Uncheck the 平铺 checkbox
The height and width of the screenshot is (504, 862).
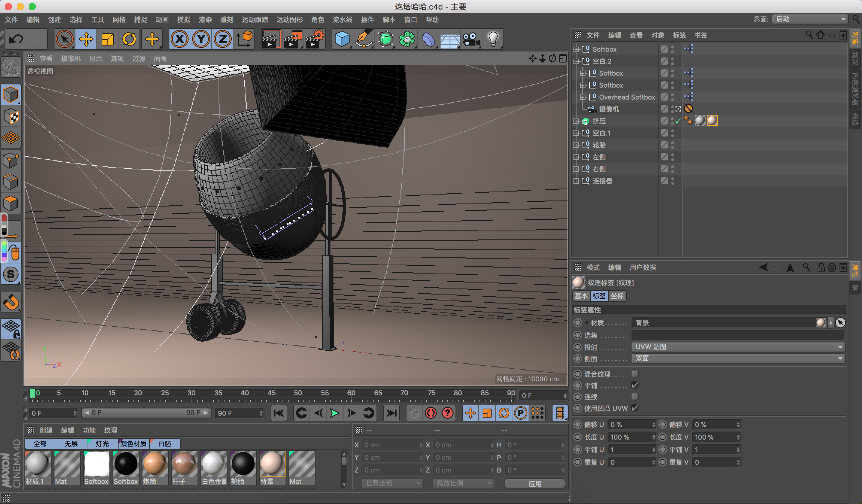pos(635,385)
